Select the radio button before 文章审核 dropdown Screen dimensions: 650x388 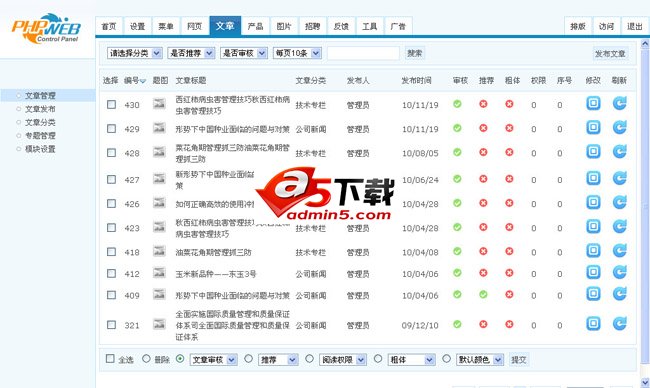tap(180, 359)
